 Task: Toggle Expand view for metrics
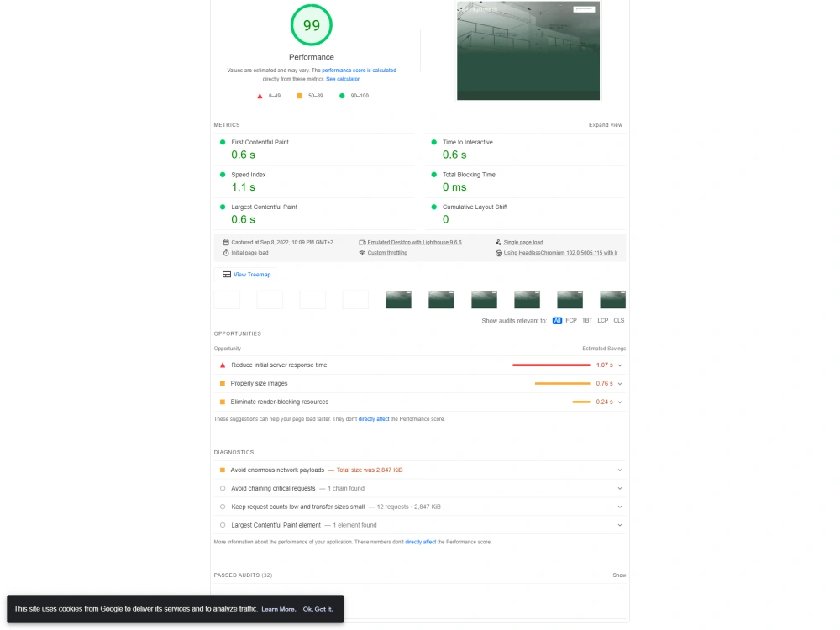click(606, 125)
